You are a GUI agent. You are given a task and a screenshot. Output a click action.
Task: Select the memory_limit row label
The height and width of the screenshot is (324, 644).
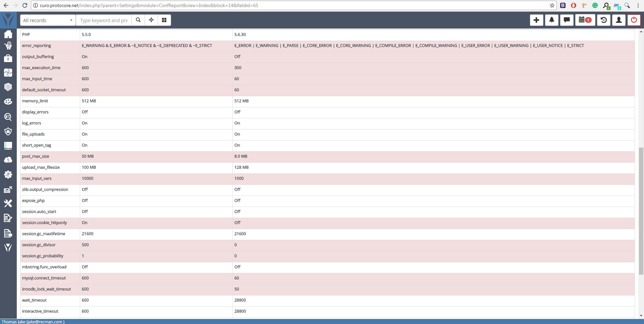(35, 101)
